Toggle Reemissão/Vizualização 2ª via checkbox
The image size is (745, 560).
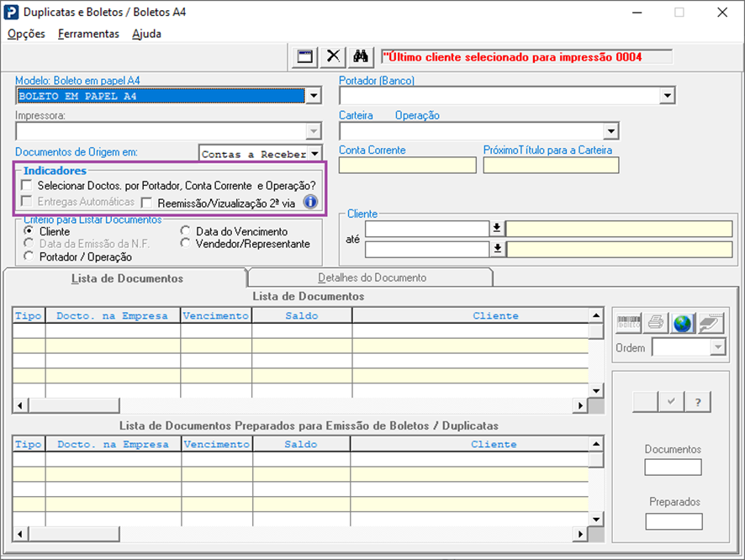click(147, 203)
